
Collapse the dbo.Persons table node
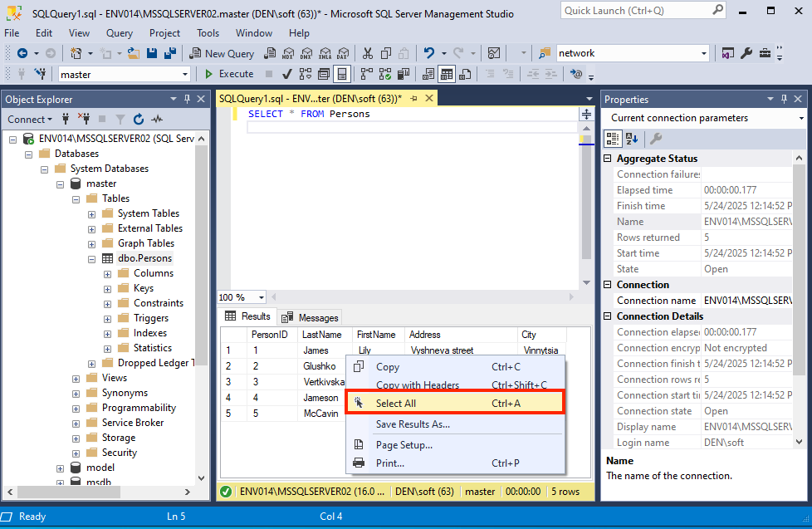(x=91, y=259)
